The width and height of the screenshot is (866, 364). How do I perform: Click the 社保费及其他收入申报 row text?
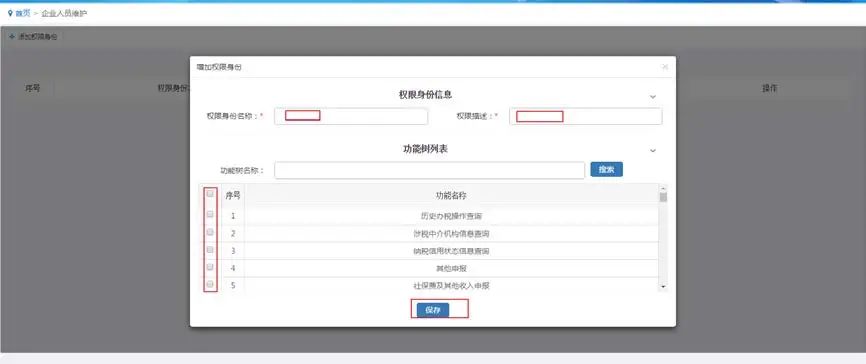tap(451, 286)
